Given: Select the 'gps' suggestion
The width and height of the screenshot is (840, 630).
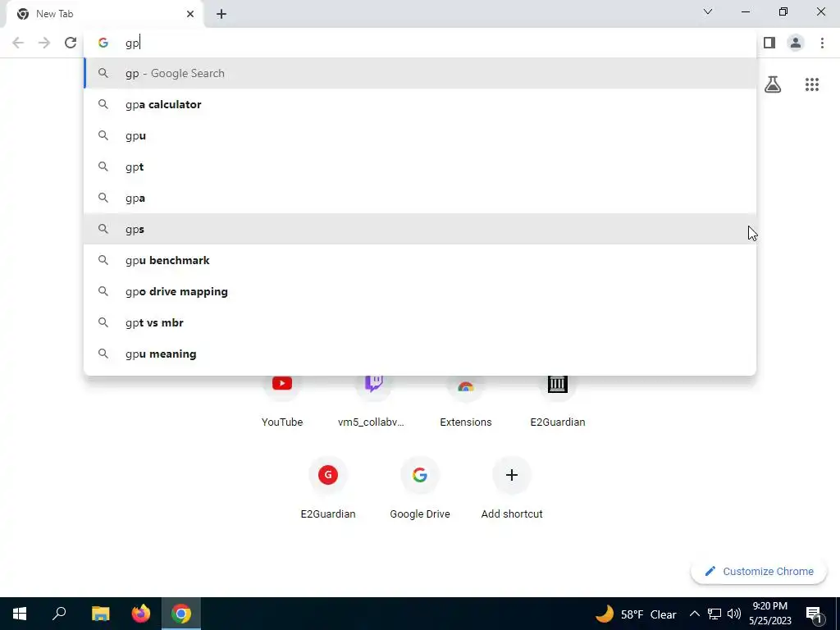Looking at the screenshot, I should 420,229.
